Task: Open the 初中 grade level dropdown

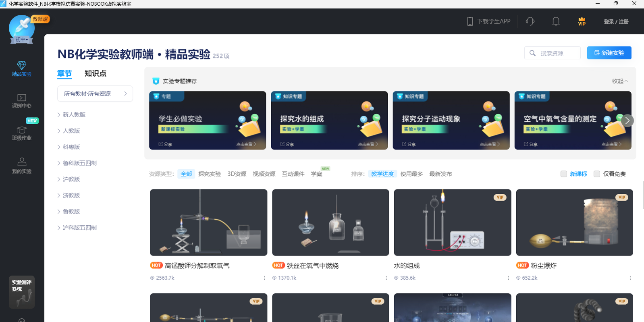Action: tap(22, 39)
